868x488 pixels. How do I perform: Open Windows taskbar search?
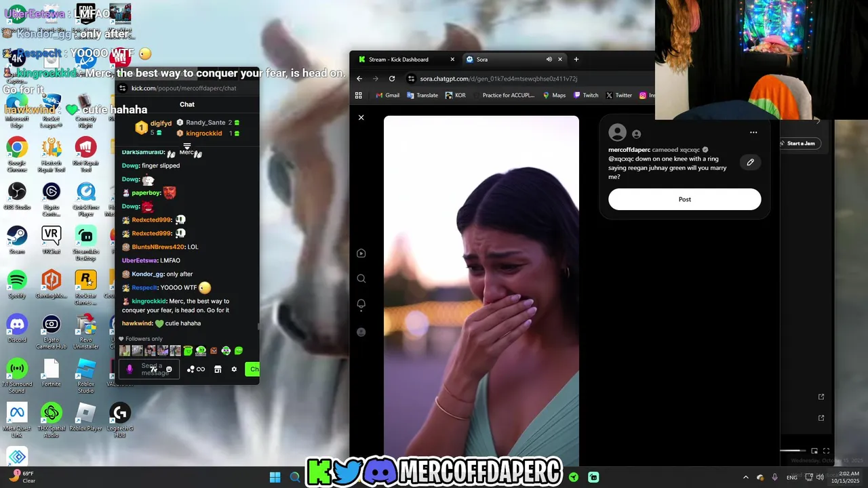pyautogui.click(x=295, y=477)
